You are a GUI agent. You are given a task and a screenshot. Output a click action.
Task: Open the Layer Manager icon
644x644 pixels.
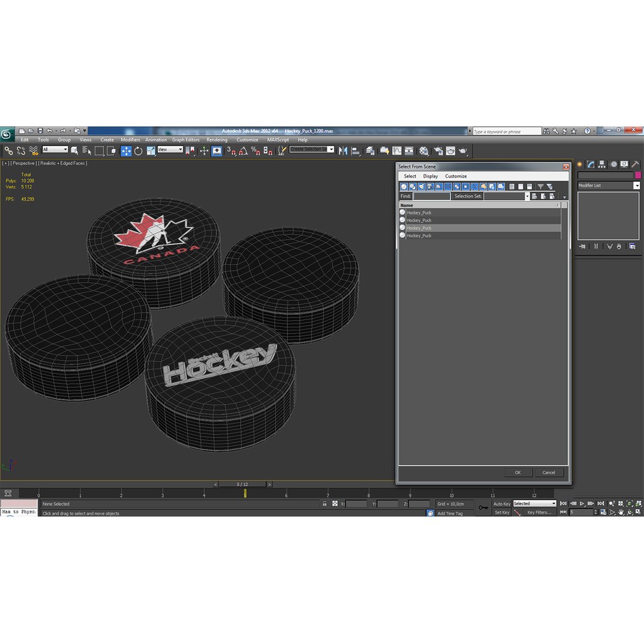pyautogui.click(x=370, y=151)
